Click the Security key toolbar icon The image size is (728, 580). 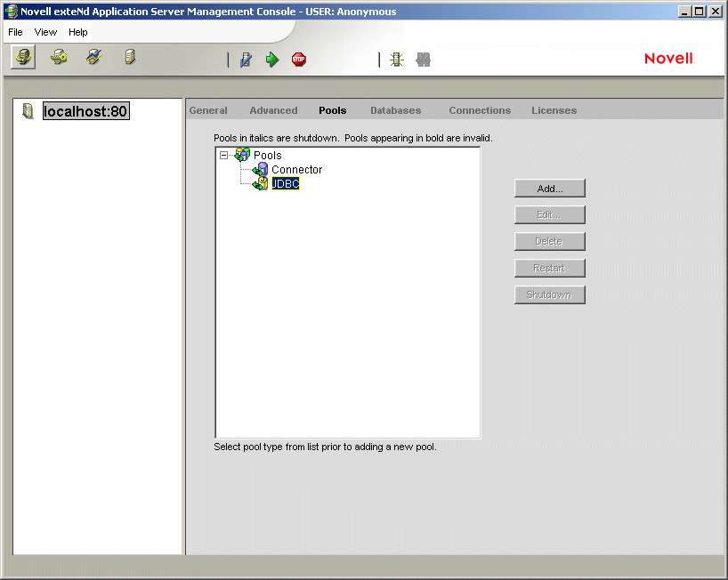pyautogui.click(x=59, y=58)
